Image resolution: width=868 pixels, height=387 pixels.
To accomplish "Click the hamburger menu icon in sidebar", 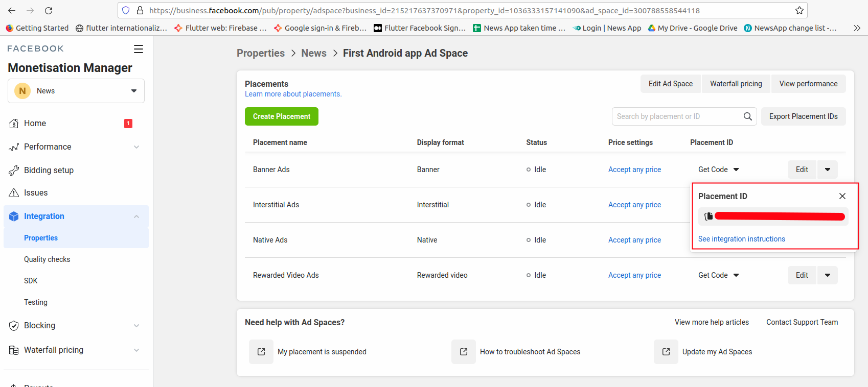I will pos(138,49).
